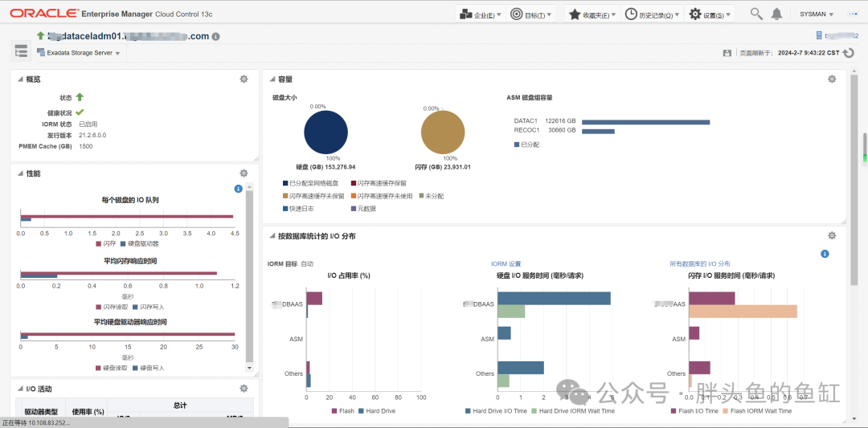
Task: Click the 硬盘写入 legend entry
Action: 149,368
